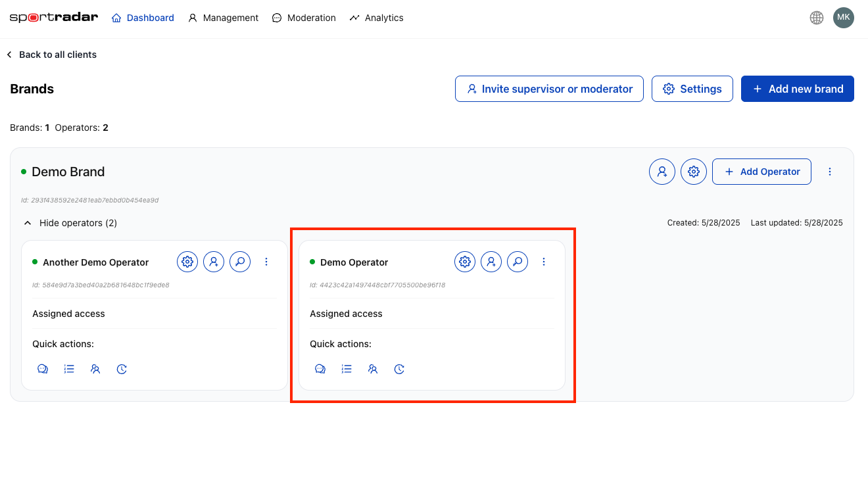Open settings gear for Demo Operator
Image resolution: width=868 pixels, height=503 pixels.
[x=465, y=262]
